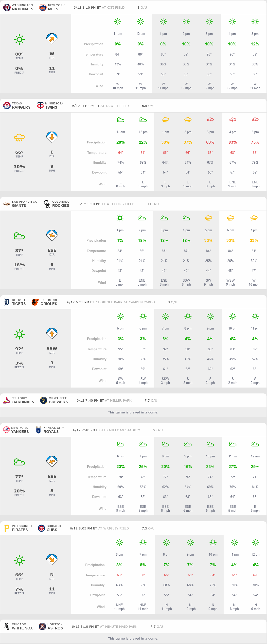Select the 8 O/U line at Citi Field
Image resolution: width=267 pixels, height=644 pixels.
pos(142,7)
